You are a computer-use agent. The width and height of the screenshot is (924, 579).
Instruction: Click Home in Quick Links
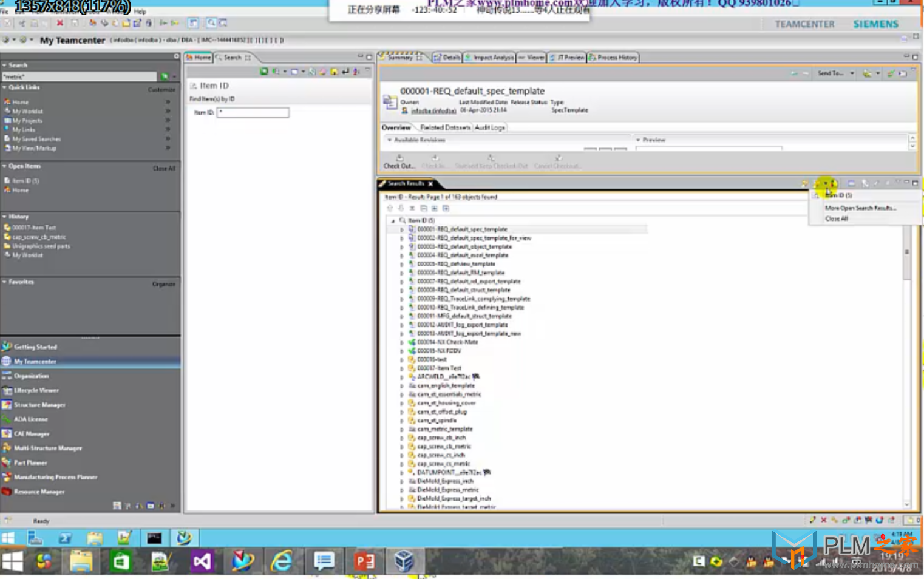[x=20, y=102]
